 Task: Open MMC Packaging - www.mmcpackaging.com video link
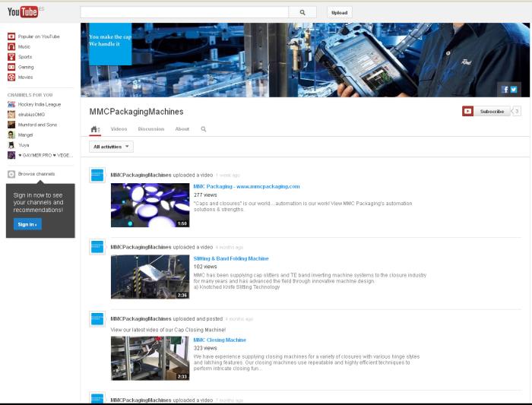coord(246,187)
